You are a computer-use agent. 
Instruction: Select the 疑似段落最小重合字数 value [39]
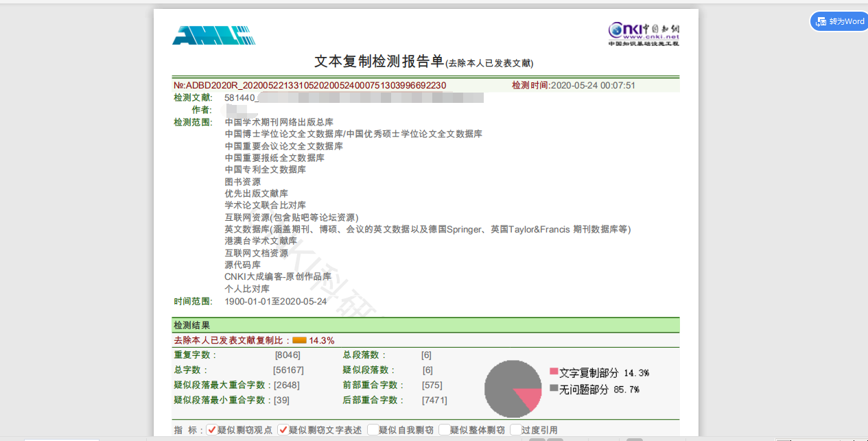coord(281,400)
